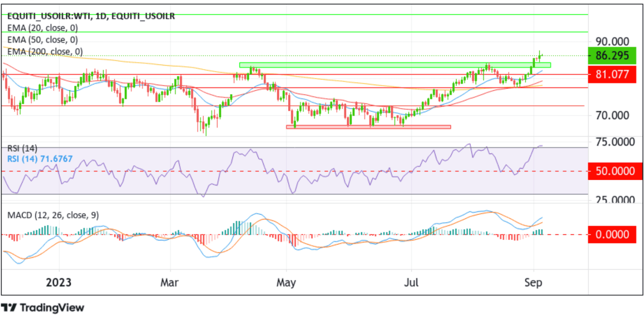Click the Sep time axis label
The width and height of the screenshot is (644, 322).
tap(533, 283)
